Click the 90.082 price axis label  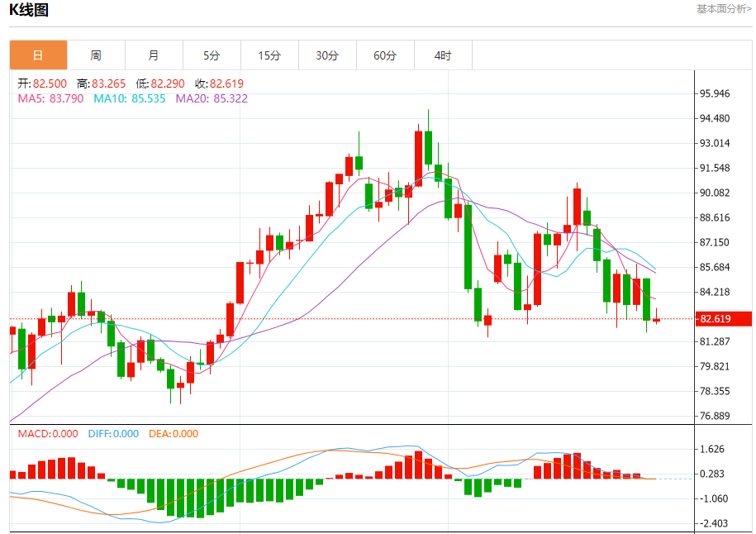pos(715,193)
